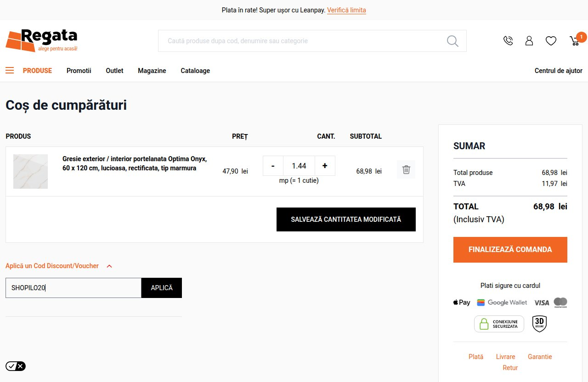This screenshot has width=588, height=382.
Task: Click the search magnifier icon
Action: pyautogui.click(x=452, y=41)
